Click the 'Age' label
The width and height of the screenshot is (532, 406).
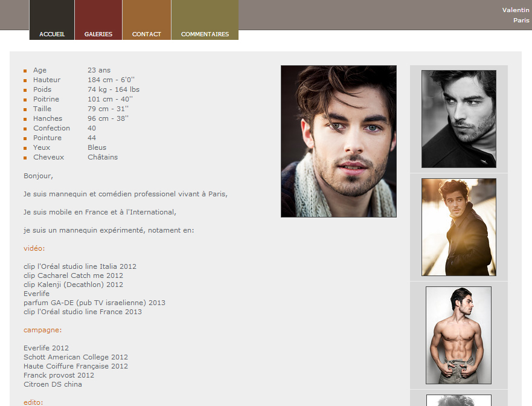point(40,70)
